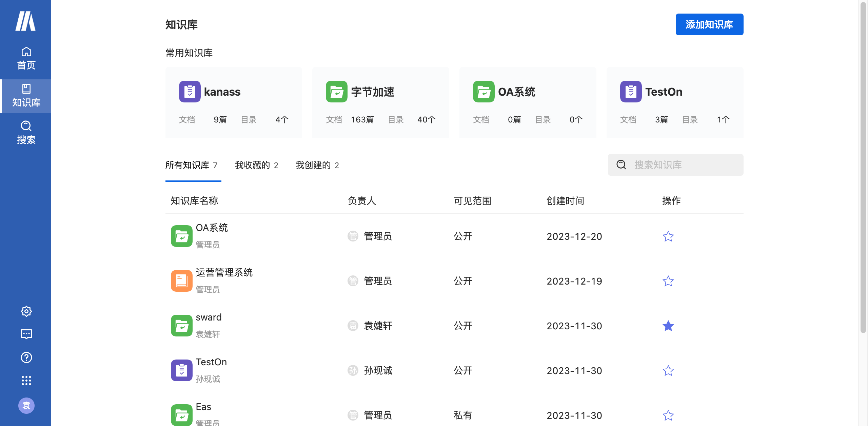
Task: Switch to 我创建的 tab
Action: click(317, 165)
